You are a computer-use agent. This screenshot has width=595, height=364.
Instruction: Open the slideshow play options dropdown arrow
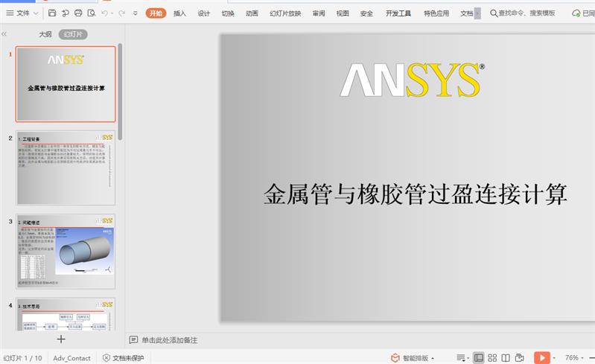click(x=554, y=358)
